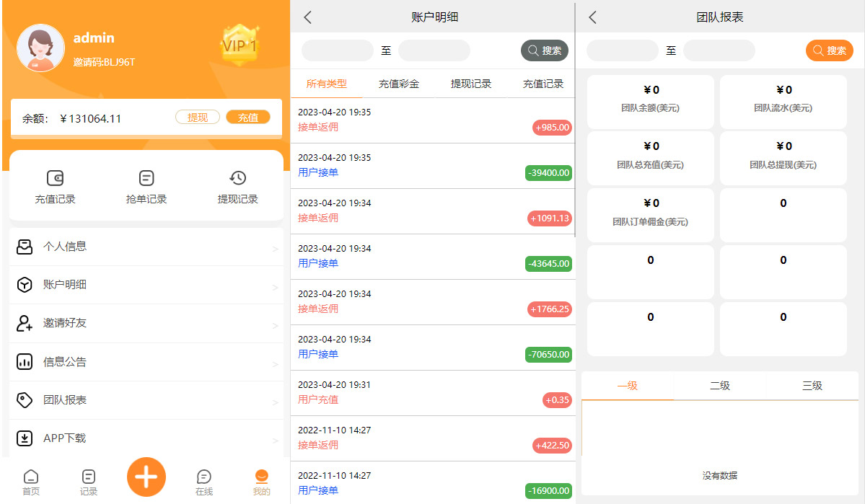Go back from 账户明细 page

click(308, 17)
